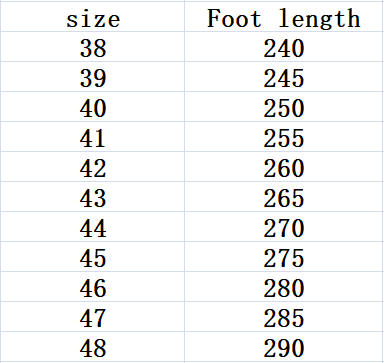Click the foot length 290 cell
Viewport: 384px width, 363px height.
283,347
